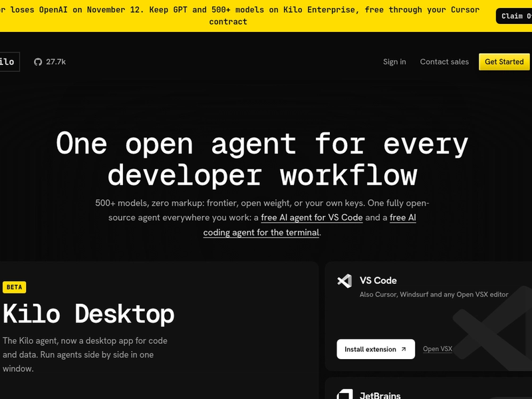Follow the 'free AI agent for VS Code' link
Viewport: 532px width, 399px height.
click(312, 217)
